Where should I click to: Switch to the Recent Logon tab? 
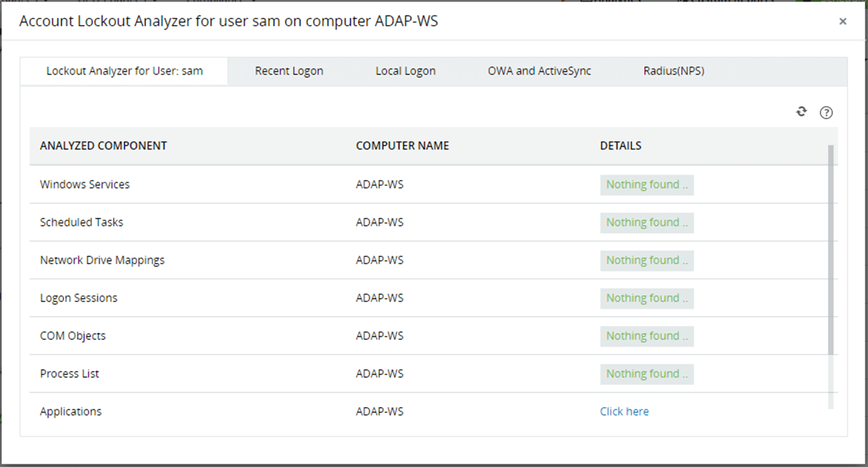click(289, 71)
